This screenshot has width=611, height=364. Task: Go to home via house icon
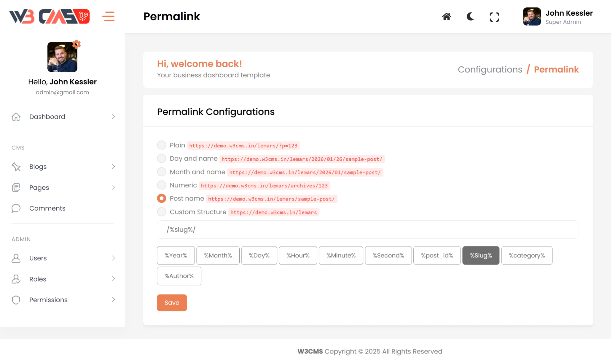coord(446,17)
